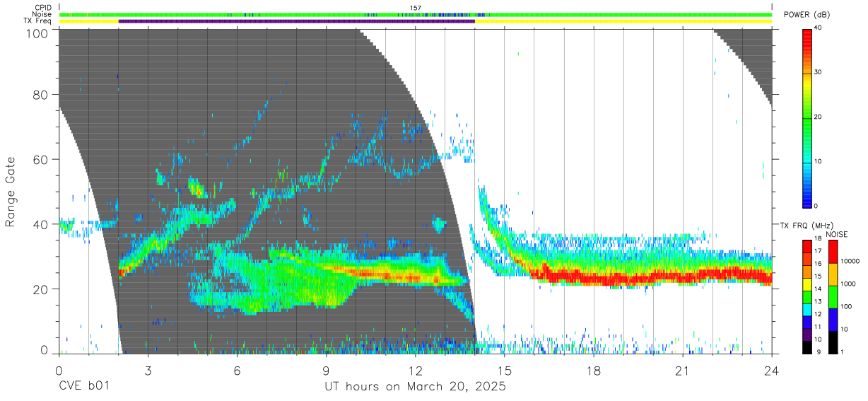Click the 20 tick on power scale
The width and height of the screenshot is (868, 401).
(x=819, y=117)
